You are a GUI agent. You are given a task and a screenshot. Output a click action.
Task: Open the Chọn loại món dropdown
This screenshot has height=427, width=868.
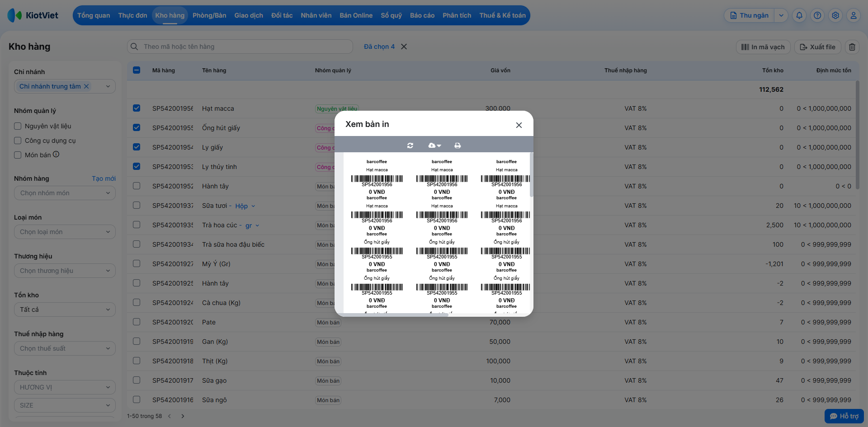pos(65,232)
